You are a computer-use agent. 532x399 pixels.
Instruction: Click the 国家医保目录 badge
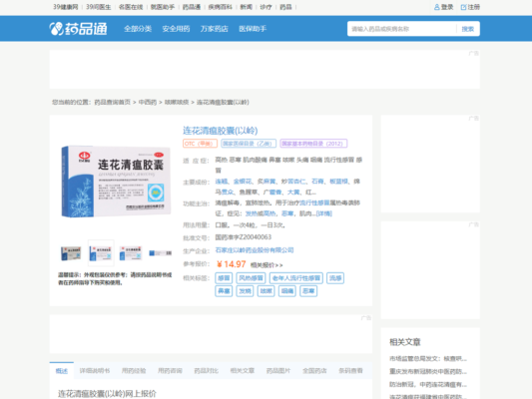(249, 144)
